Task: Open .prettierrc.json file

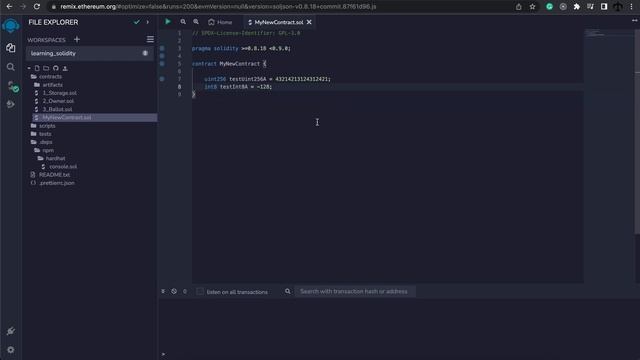Action: tap(57, 183)
